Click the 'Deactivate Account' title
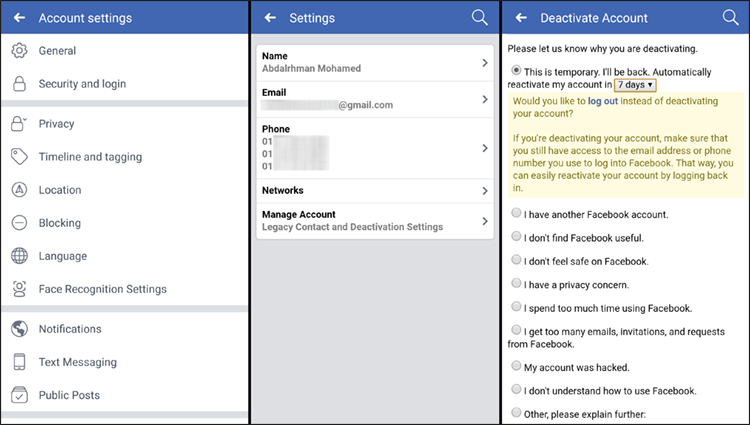The height and width of the screenshot is (425, 750). coord(594,18)
